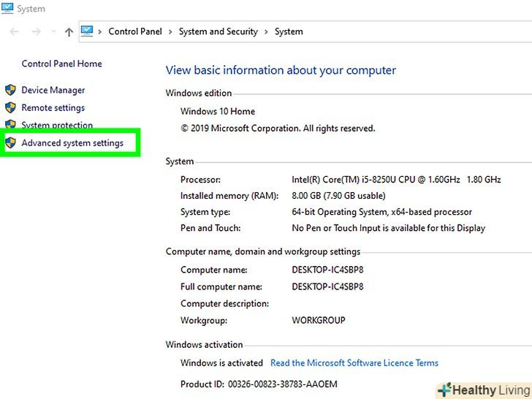The image size is (532, 399).
Task: Click the Microsoft copyright notice text
Action: coord(278,129)
